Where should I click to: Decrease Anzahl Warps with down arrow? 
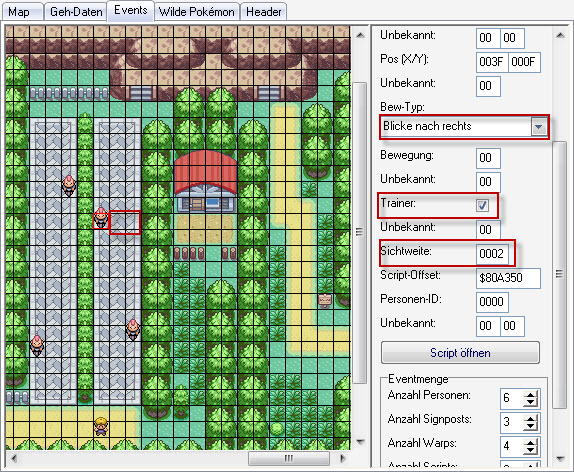[530, 451]
